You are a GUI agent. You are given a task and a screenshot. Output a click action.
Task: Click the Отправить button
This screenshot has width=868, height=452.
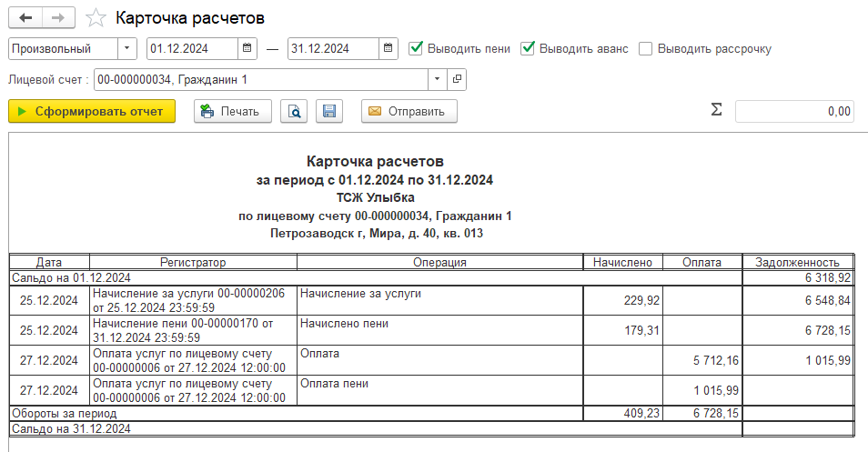click(409, 111)
